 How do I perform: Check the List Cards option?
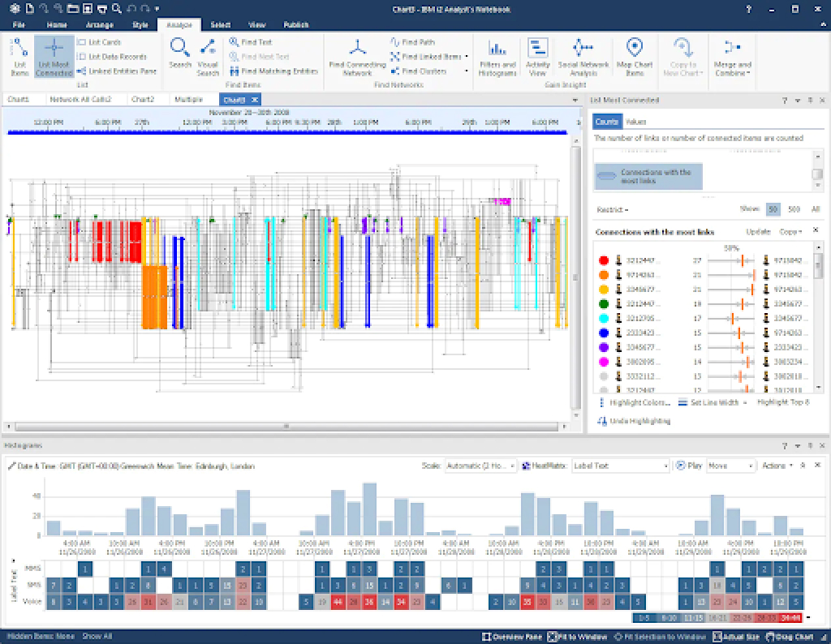[102, 42]
